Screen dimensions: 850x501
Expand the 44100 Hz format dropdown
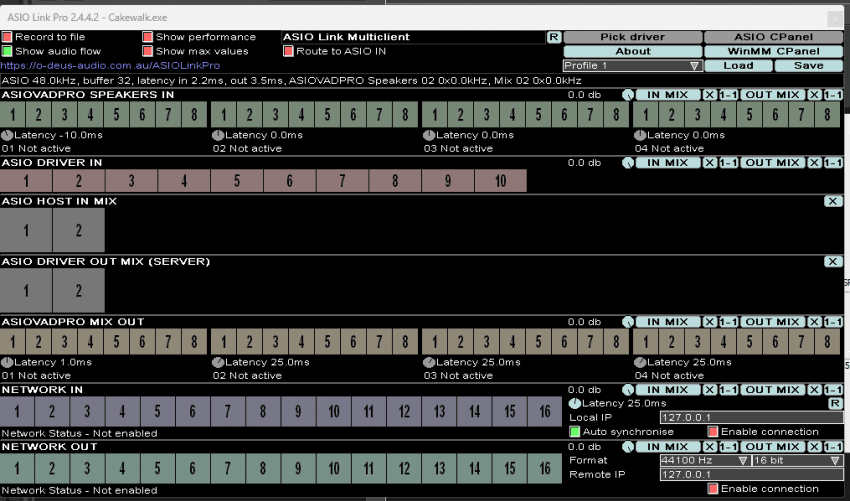[x=704, y=461]
